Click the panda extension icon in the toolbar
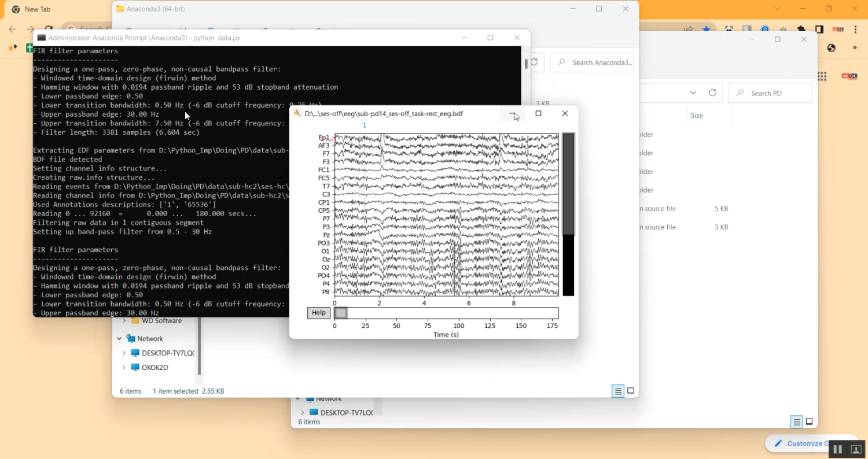The height and width of the screenshot is (459, 868). pos(728,29)
